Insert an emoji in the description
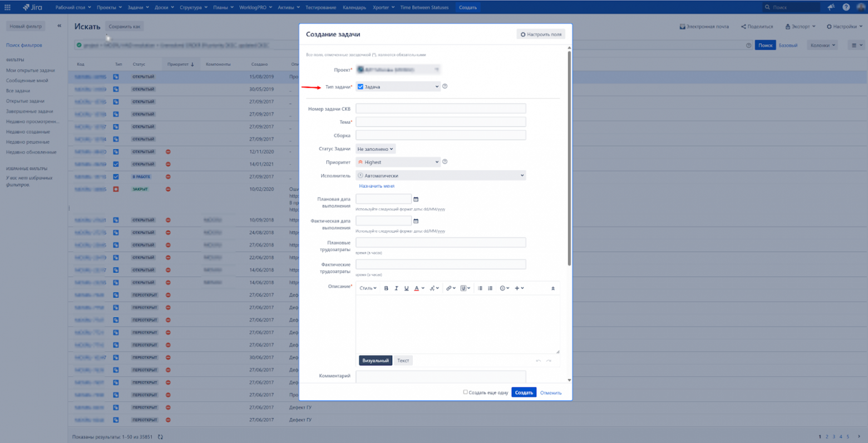 click(x=503, y=288)
